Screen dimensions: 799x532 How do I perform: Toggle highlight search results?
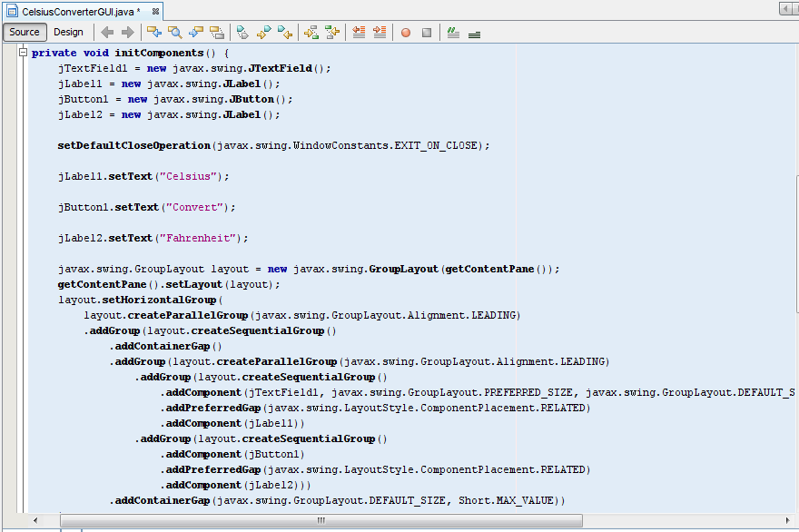pos(216,33)
